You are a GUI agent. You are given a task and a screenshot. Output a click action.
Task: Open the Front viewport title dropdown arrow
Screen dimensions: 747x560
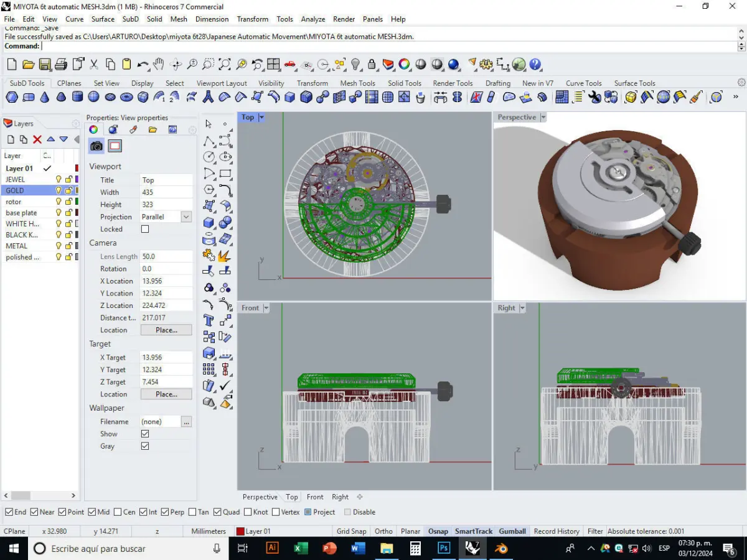(266, 308)
